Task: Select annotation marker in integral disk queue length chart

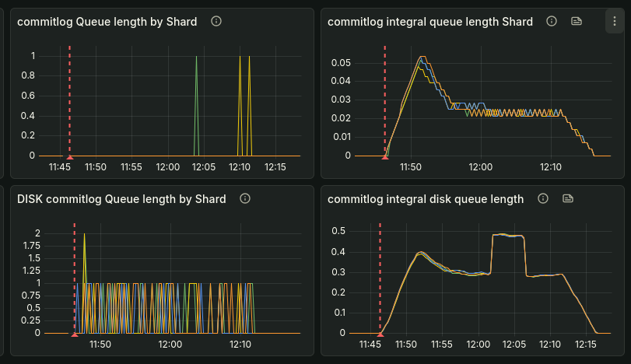Action: click(380, 334)
